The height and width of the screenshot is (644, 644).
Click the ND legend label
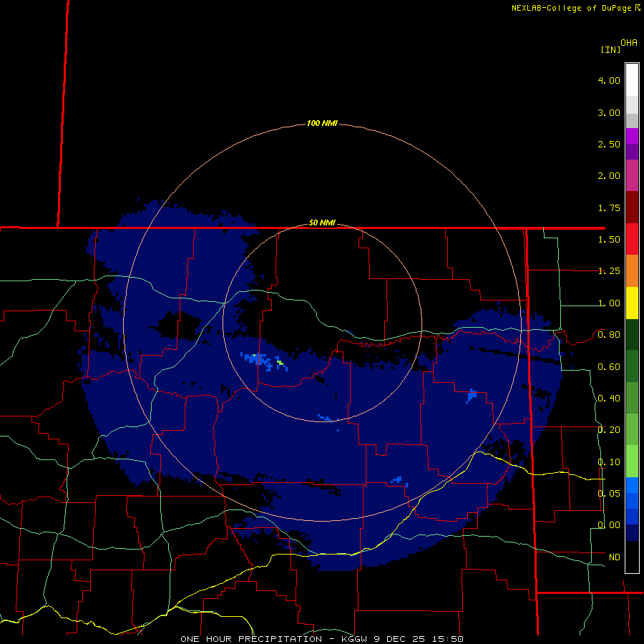(x=615, y=557)
